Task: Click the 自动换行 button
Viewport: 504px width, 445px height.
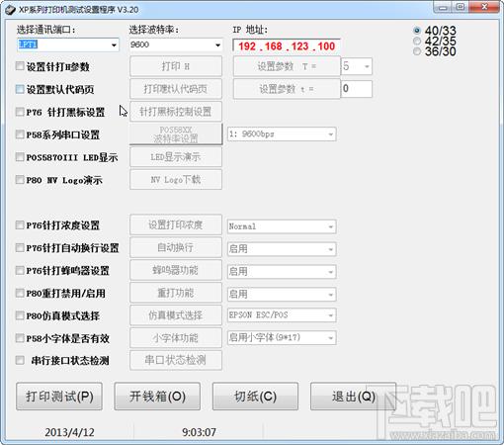Action: click(x=176, y=247)
